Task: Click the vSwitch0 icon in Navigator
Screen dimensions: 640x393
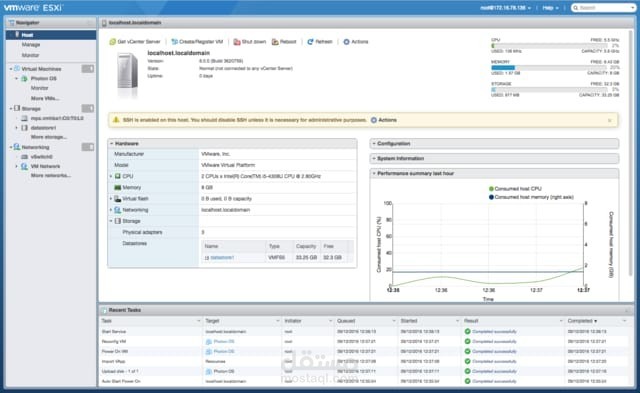Action: pos(24,157)
